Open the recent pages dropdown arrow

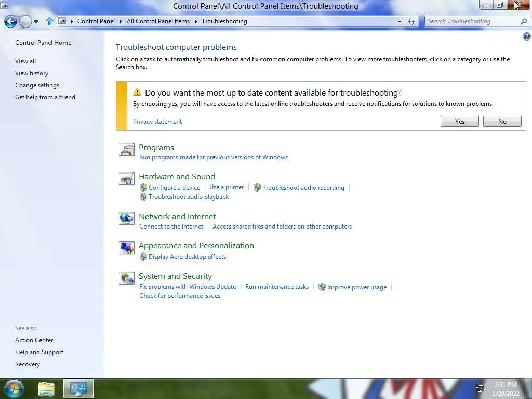36,22
